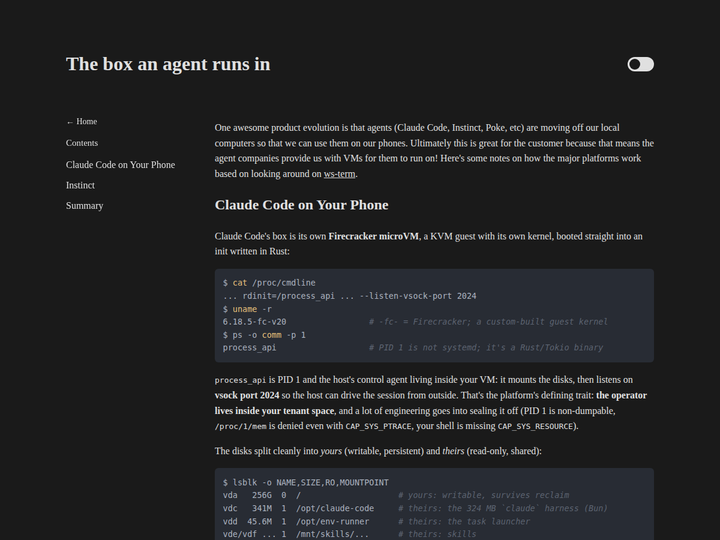This screenshot has height=540, width=720.
Task: Click 'ps -o comm -p 1' command
Action: point(264,335)
